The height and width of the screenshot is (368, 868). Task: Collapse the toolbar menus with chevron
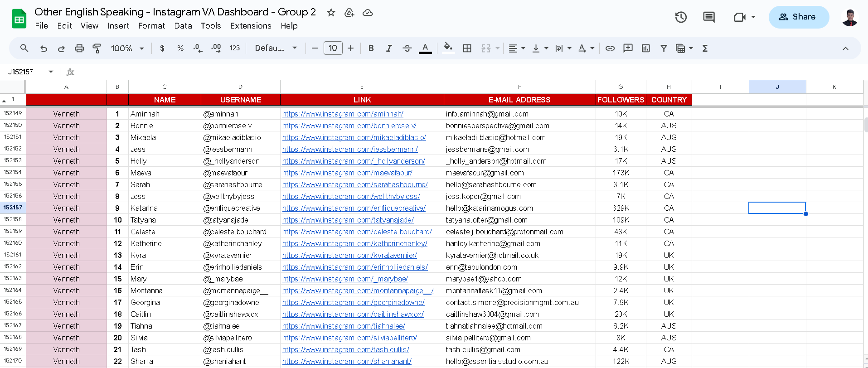pyautogui.click(x=845, y=48)
